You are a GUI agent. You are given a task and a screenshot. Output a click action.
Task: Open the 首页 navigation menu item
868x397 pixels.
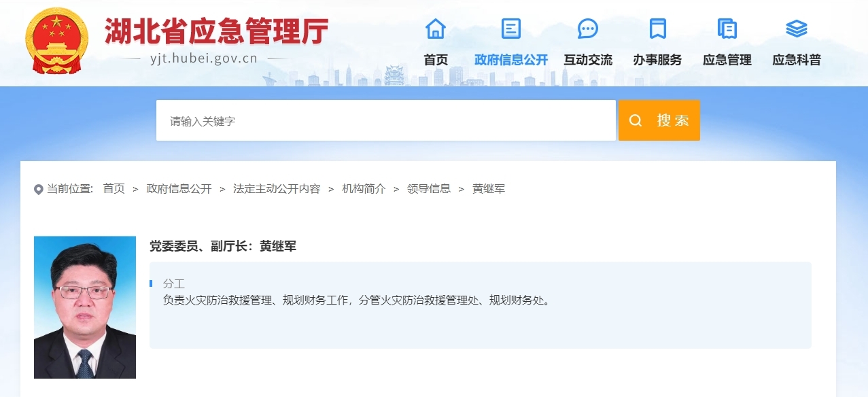(x=436, y=60)
